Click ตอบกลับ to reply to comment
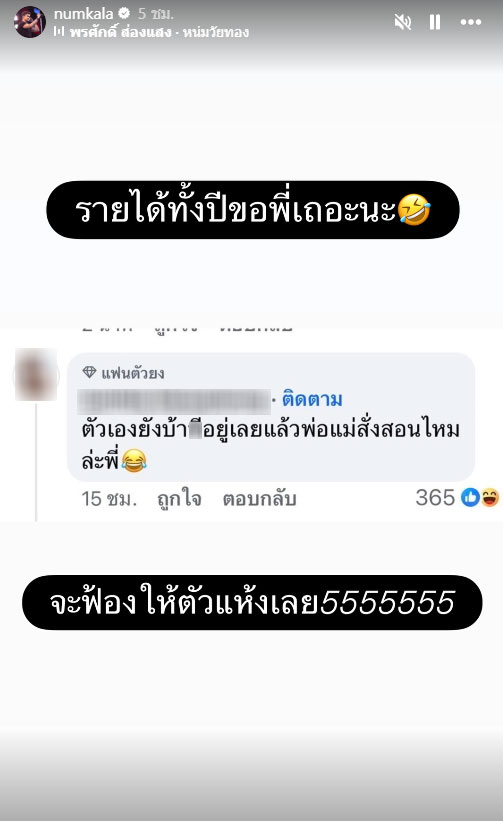The width and height of the screenshot is (503, 821). (259, 498)
